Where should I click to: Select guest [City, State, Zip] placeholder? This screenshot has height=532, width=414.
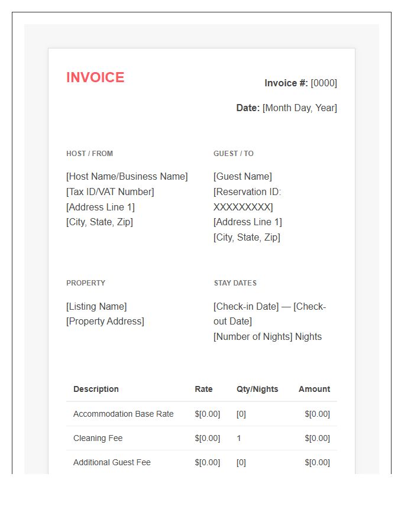[247, 237]
